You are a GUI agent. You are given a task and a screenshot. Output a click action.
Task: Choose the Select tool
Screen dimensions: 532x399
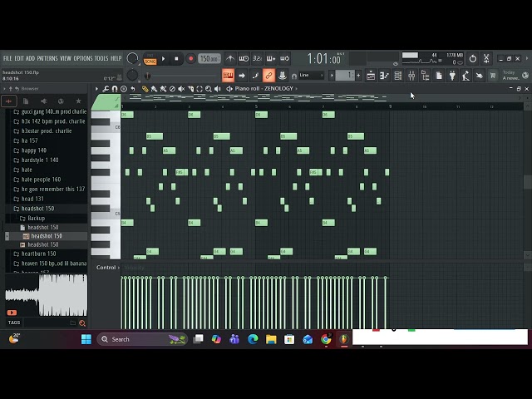(199, 89)
